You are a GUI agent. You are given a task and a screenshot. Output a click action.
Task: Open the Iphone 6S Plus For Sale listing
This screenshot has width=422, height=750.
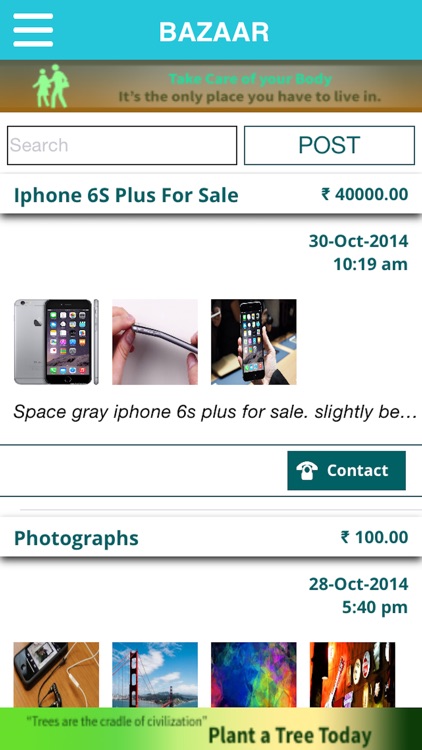pos(126,195)
